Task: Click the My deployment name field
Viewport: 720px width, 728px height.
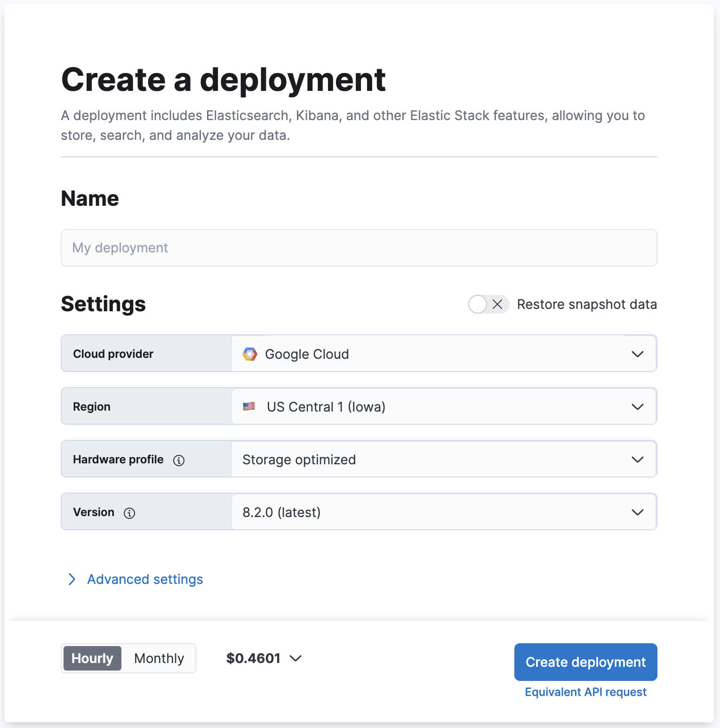Action: tap(359, 248)
